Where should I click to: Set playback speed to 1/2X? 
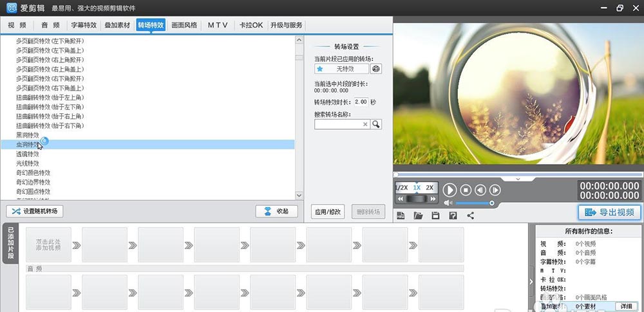click(x=402, y=187)
